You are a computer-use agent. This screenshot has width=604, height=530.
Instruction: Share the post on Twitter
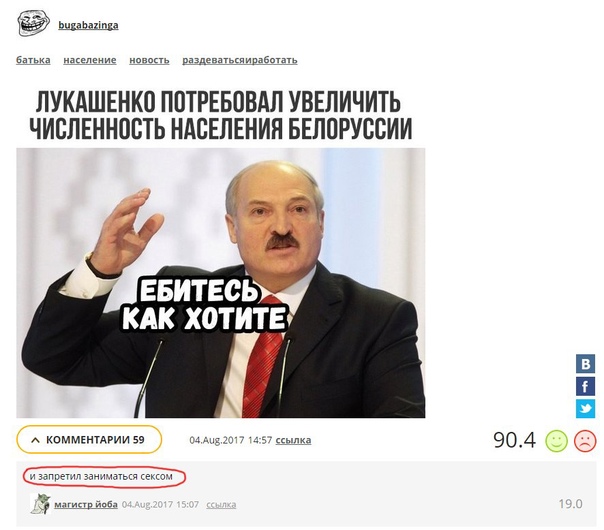click(586, 409)
